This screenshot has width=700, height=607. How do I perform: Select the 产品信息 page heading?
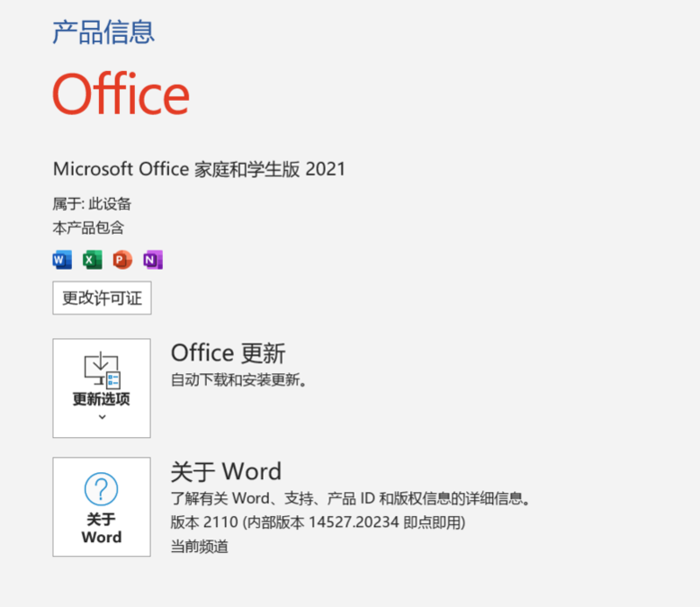tap(103, 32)
